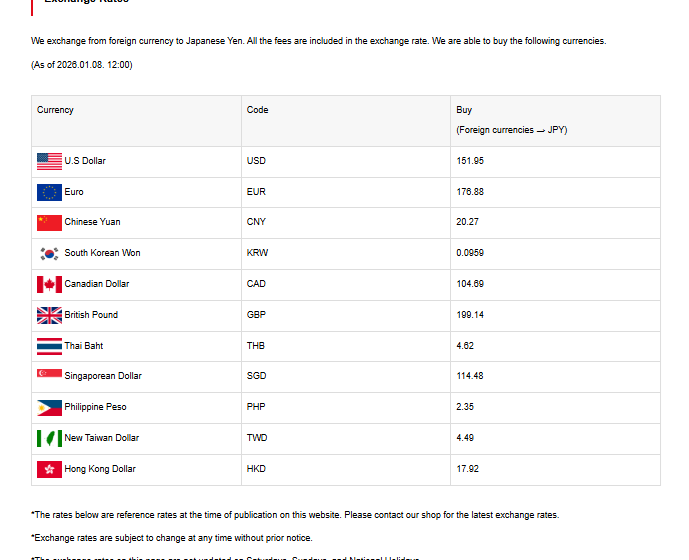This screenshot has height=560, width=689.
Task: Select the EUR code cell
Action: (256, 192)
